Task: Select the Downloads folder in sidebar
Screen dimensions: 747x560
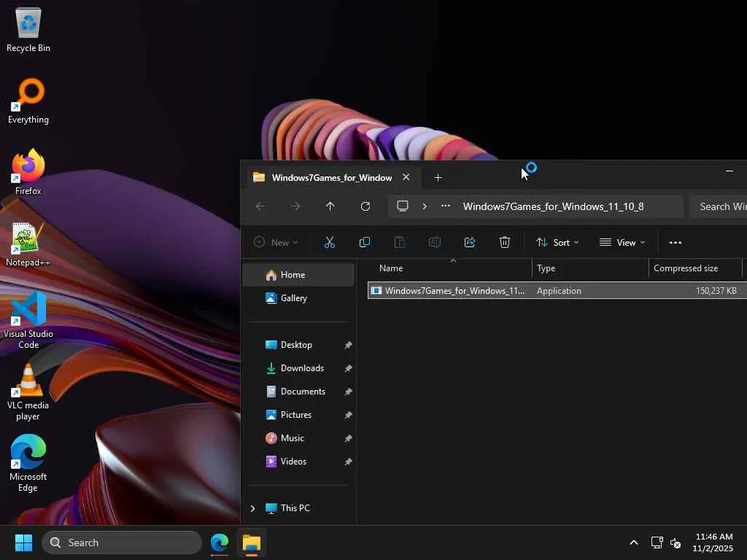Action: click(x=301, y=368)
